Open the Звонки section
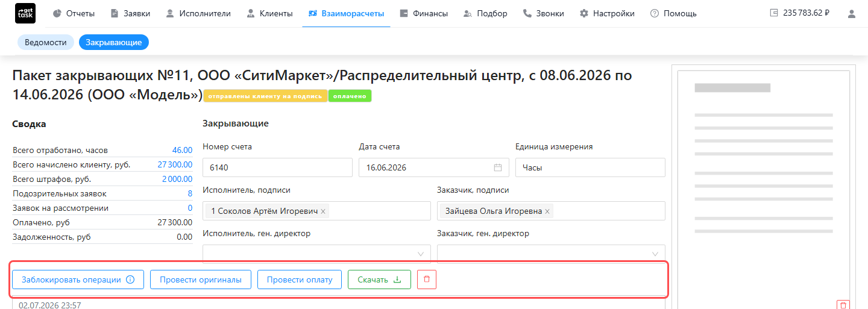The image size is (868, 309). coord(543,13)
